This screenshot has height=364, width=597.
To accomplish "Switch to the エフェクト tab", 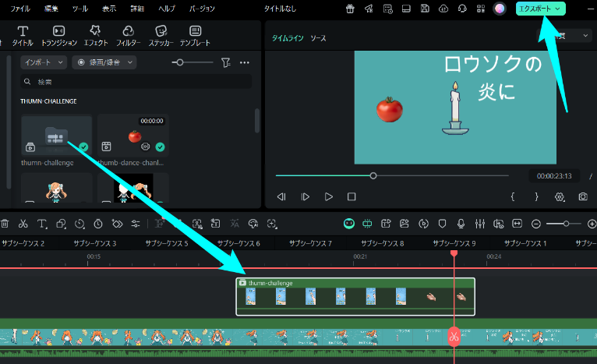I will [x=96, y=36].
